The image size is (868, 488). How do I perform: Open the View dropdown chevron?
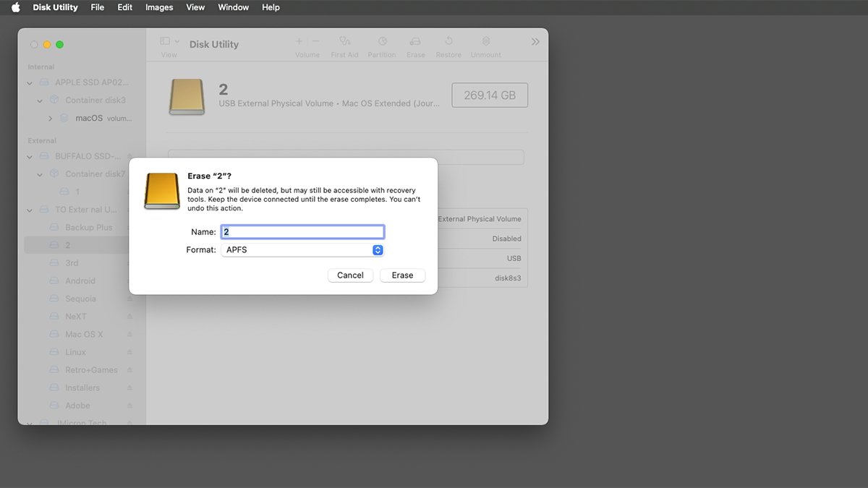(x=177, y=41)
